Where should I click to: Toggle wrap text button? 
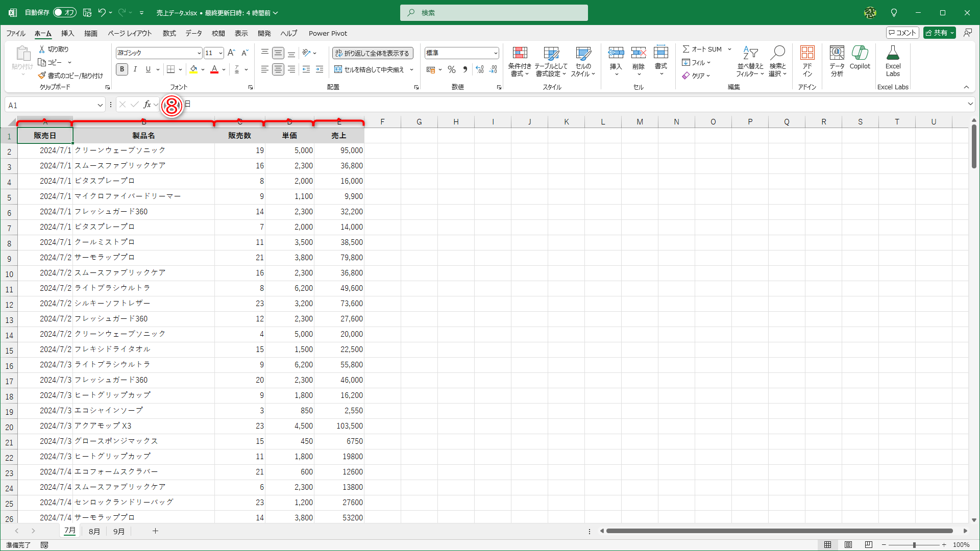point(373,53)
